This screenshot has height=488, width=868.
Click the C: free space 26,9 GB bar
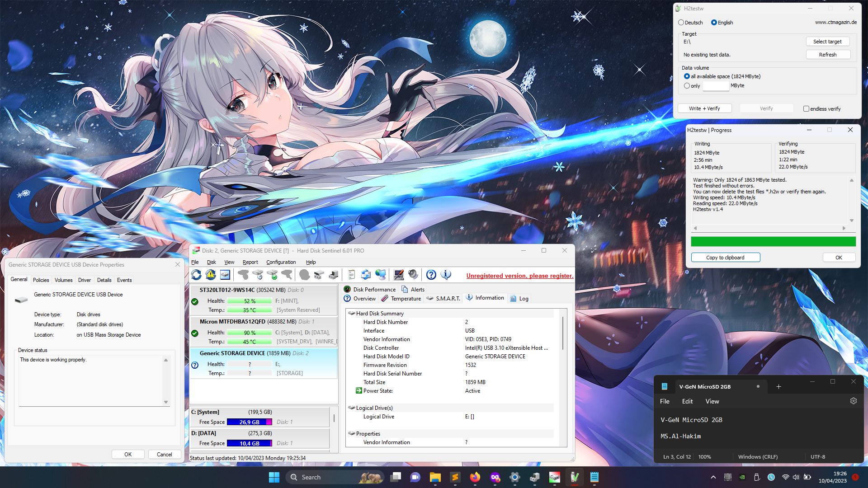tap(250, 422)
